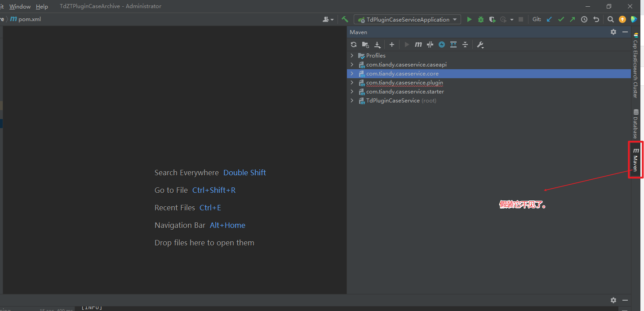
Task: Run with Coverage shield icon
Action: 493,19
